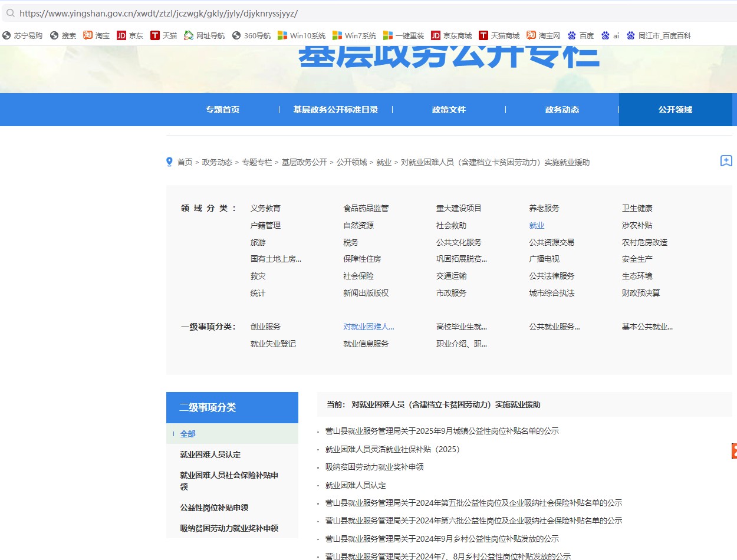The image size is (737, 560).
Task: Go to 专题首页 in the navigation bar
Action: tap(222, 110)
